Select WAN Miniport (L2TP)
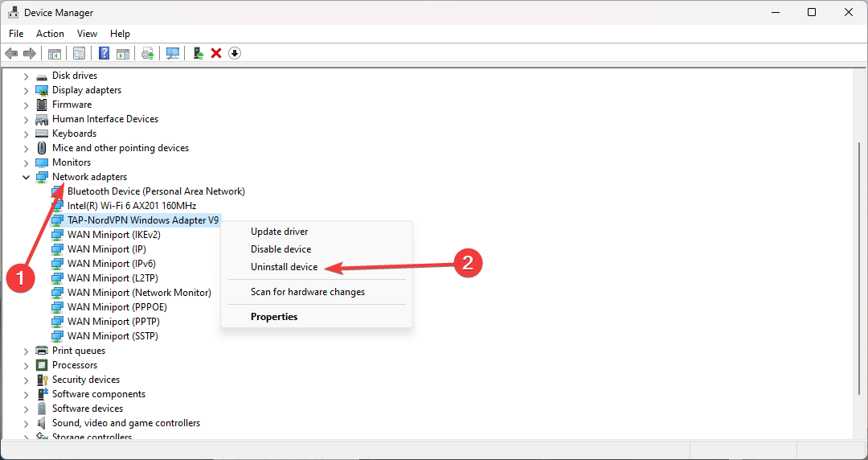This screenshot has width=868, height=460. click(113, 277)
